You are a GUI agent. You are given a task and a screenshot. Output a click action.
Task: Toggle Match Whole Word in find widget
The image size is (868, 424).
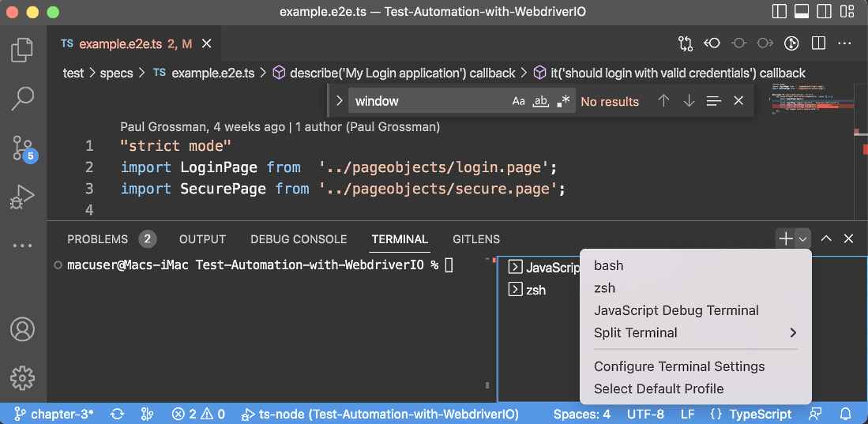click(x=539, y=101)
